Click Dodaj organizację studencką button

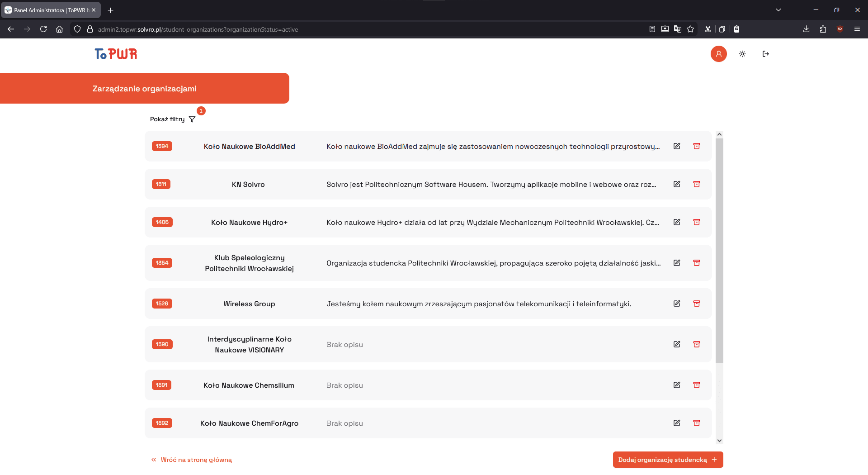(668, 459)
